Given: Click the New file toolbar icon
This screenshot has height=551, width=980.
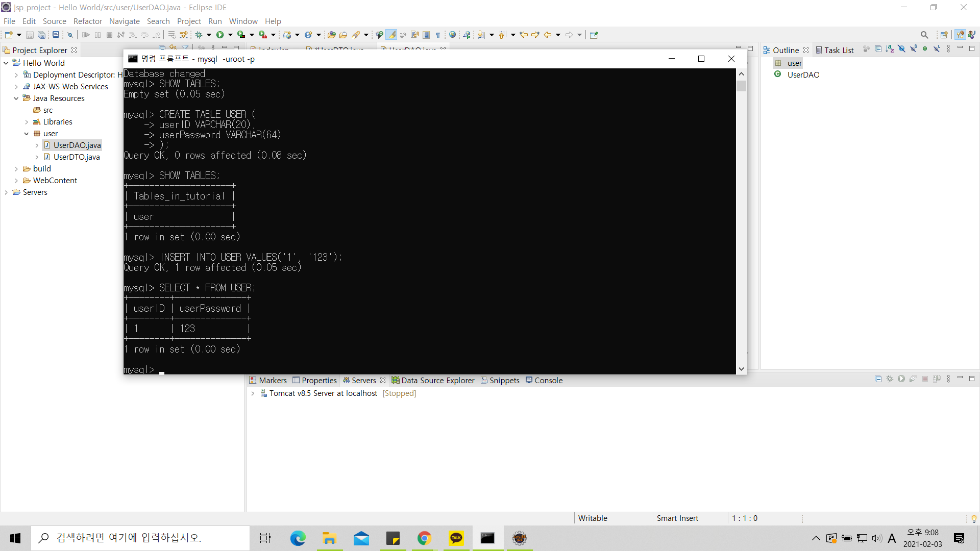Looking at the screenshot, I should tap(9, 35).
